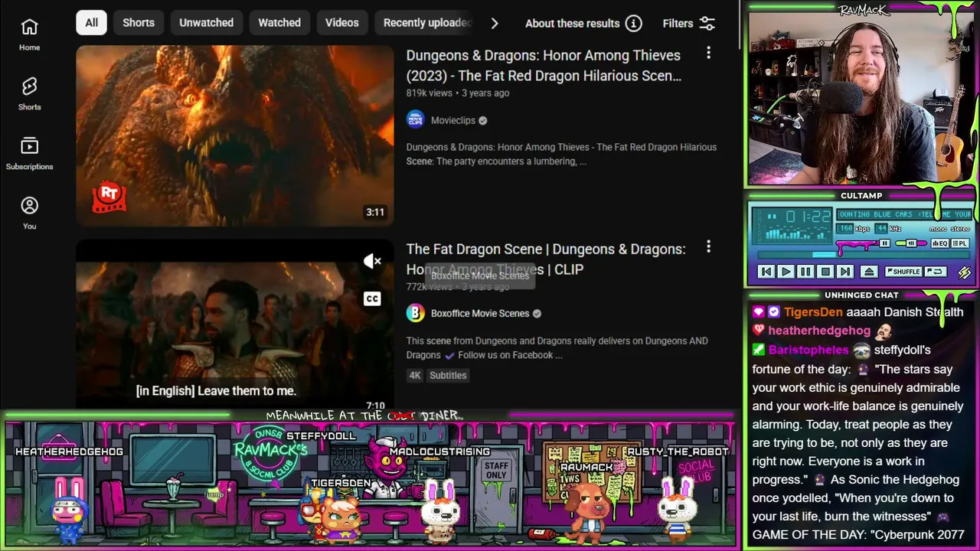Skip to previous track in Cultamp player
This screenshot has width=980, height=551.
(x=766, y=272)
